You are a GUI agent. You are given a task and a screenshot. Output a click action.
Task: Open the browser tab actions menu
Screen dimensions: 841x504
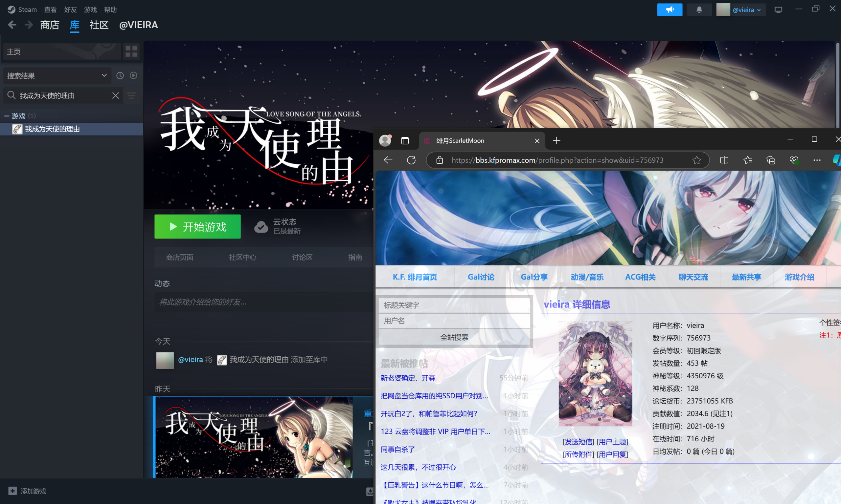(x=405, y=141)
